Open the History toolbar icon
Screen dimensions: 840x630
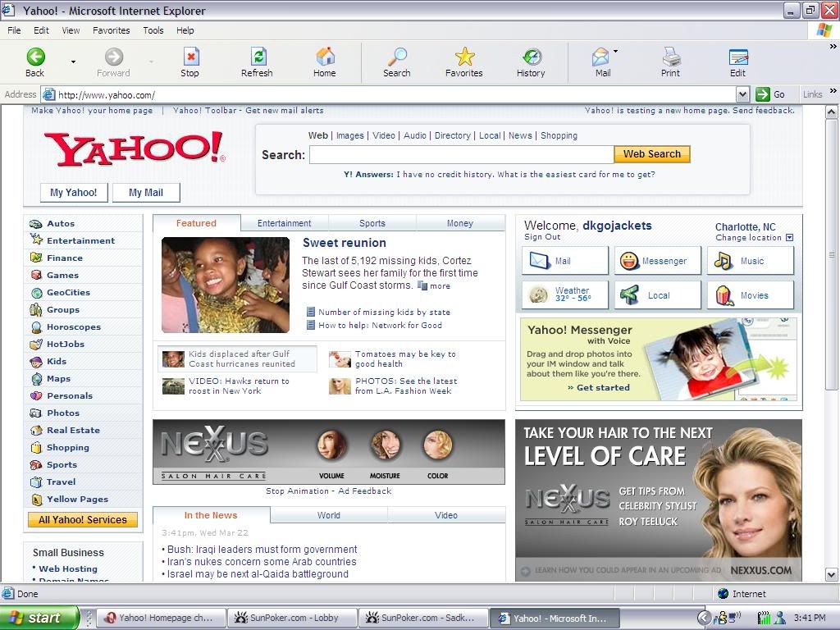click(532, 57)
